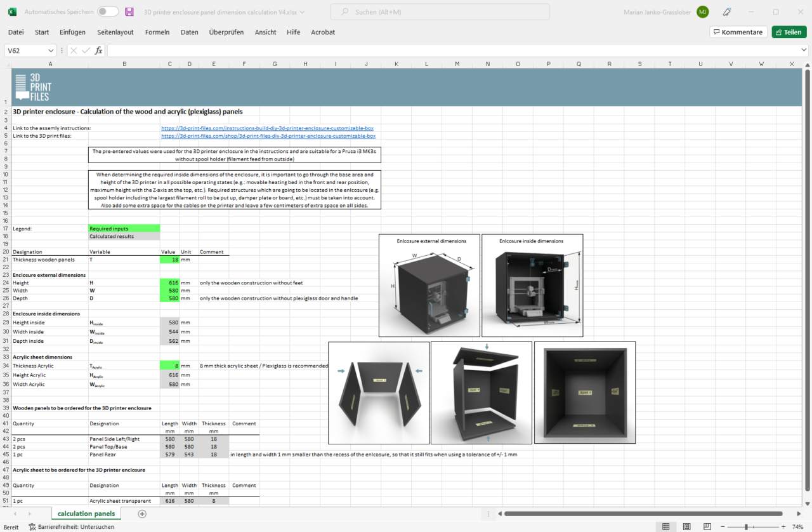Select the calculation panels sheet tab
The width and height of the screenshot is (812, 532).
click(86, 514)
